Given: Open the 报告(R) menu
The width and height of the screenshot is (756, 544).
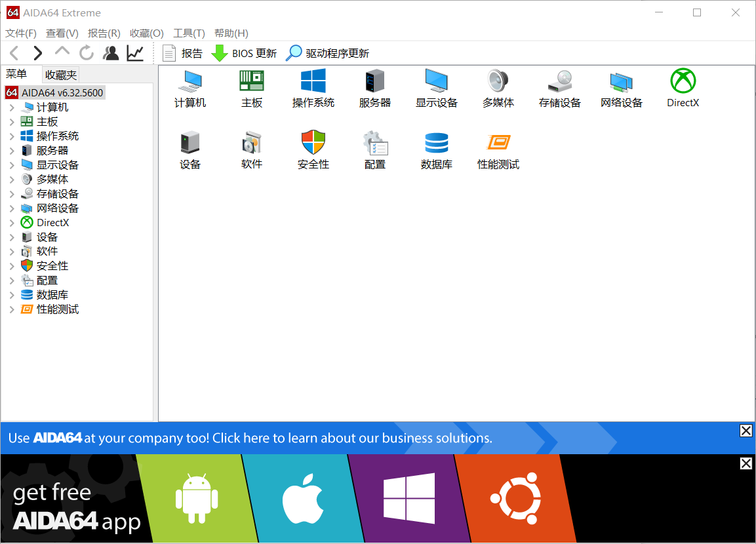Looking at the screenshot, I should [104, 33].
